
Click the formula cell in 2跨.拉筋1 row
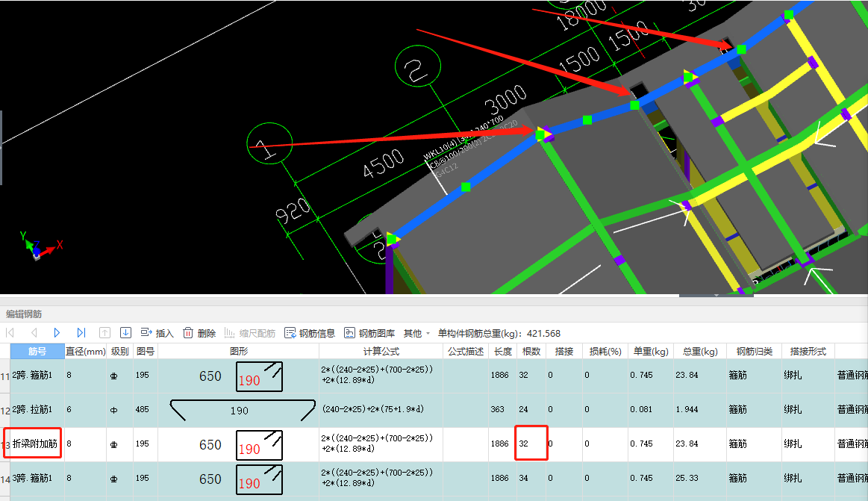(381, 410)
